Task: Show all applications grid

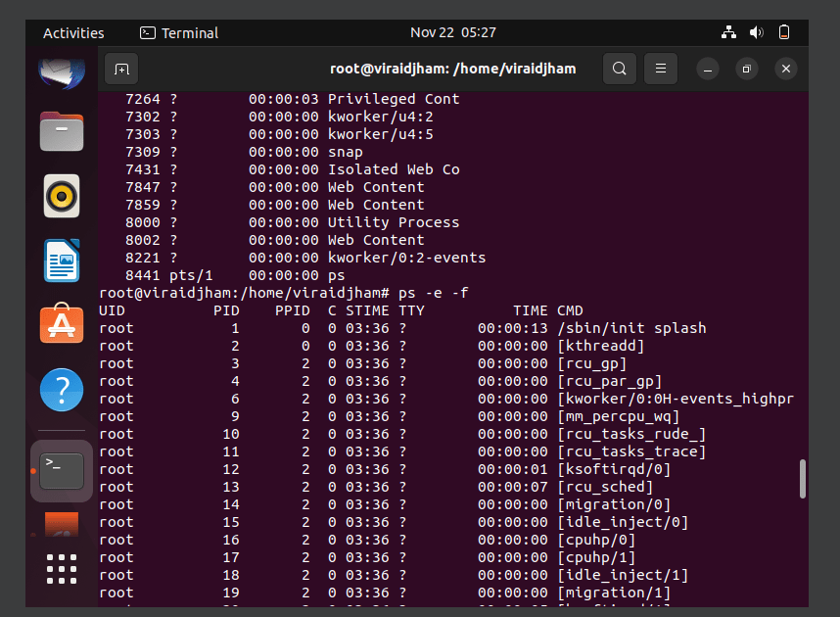Action: 62,569
